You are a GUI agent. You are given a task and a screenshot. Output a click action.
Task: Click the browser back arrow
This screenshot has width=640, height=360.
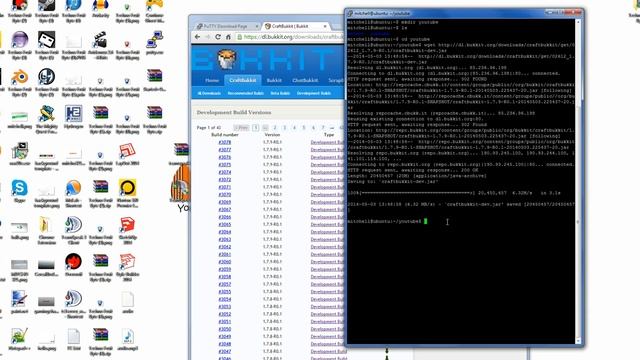[x=198, y=37]
